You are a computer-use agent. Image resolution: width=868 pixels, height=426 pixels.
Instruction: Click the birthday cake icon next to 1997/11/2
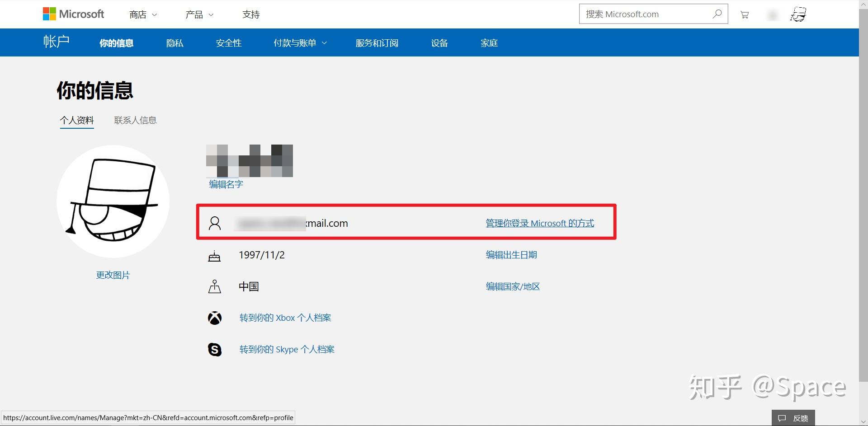pos(214,255)
